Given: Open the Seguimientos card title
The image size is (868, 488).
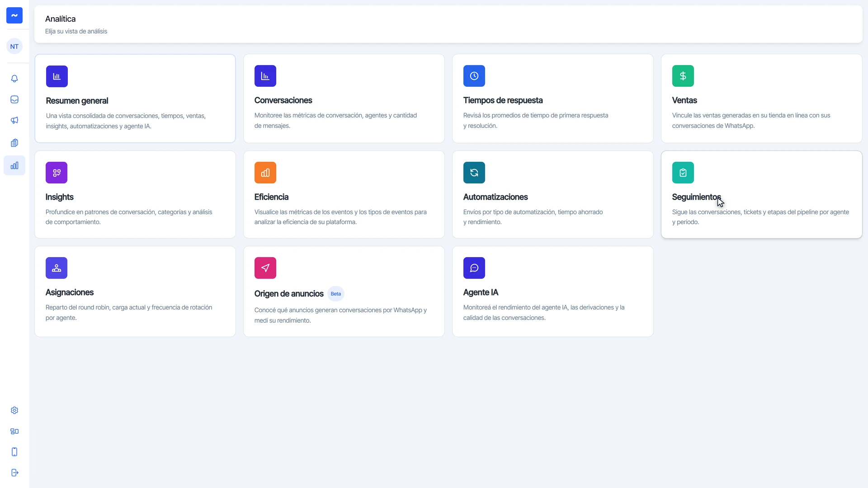Looking at the screenshot, I should pos(696,197).
